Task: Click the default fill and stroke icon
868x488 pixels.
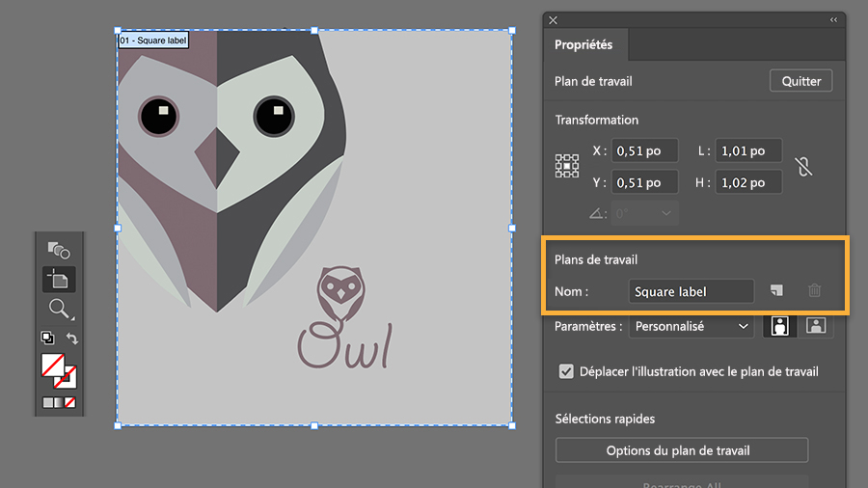Action: click(x=47, y=338)
